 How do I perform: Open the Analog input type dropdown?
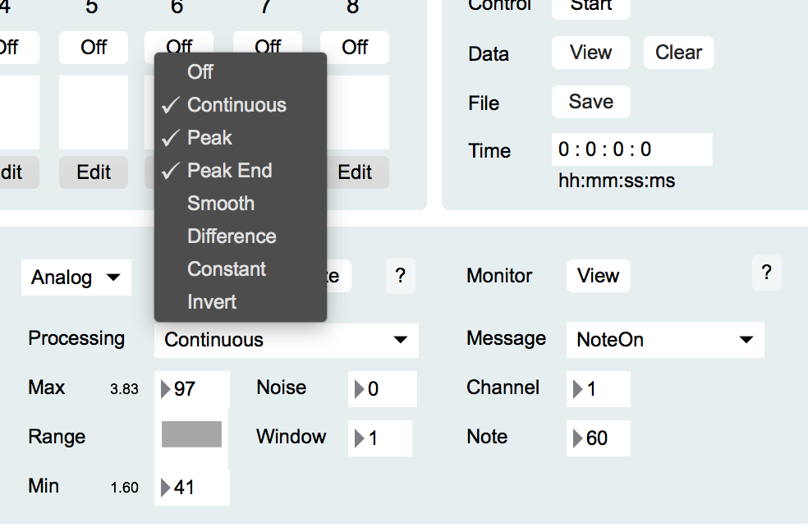coord(76,277)
